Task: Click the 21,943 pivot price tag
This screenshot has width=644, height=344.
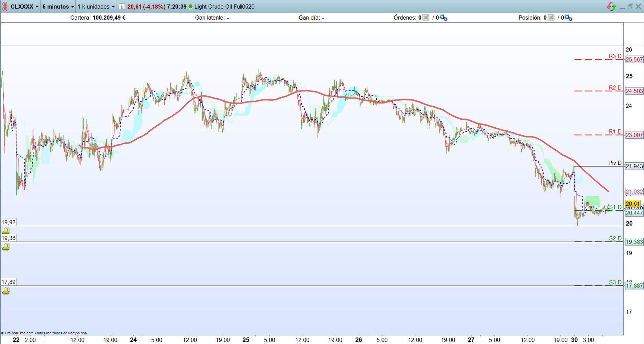Action: (x=634, y=166)
